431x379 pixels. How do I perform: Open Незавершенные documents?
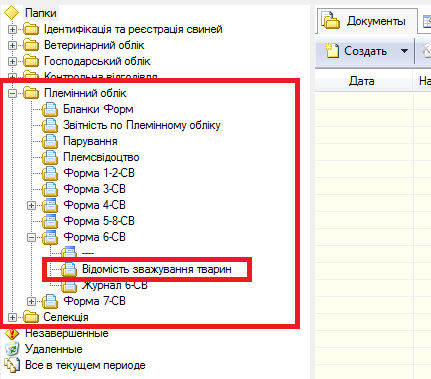[x=67, y=333]
